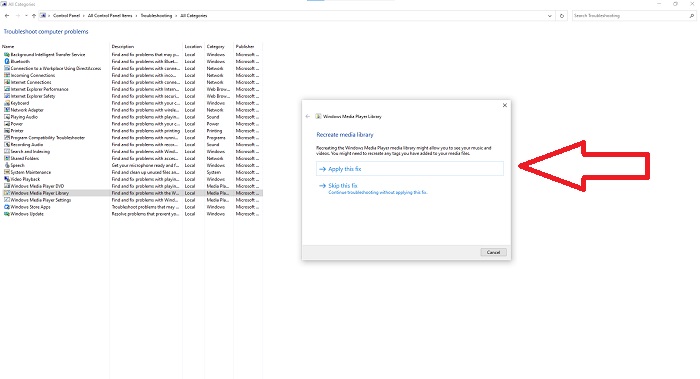Click the System Maintenance row's System category cell

click(213, 172)
